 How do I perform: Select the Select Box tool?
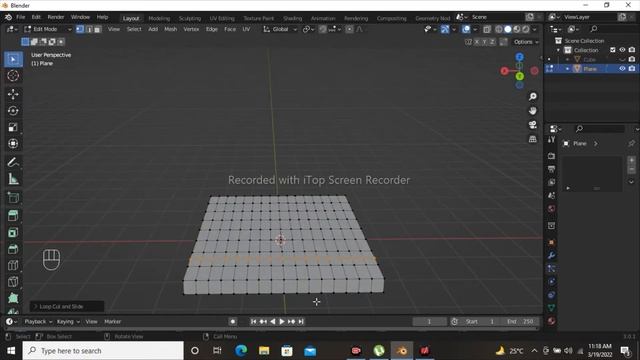tap(13, 60)
